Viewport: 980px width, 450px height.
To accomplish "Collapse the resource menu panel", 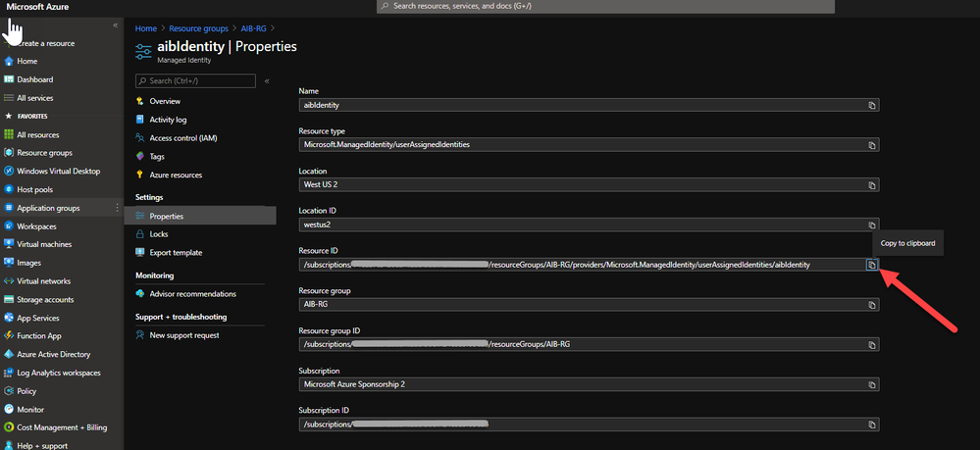I will 267,81.
